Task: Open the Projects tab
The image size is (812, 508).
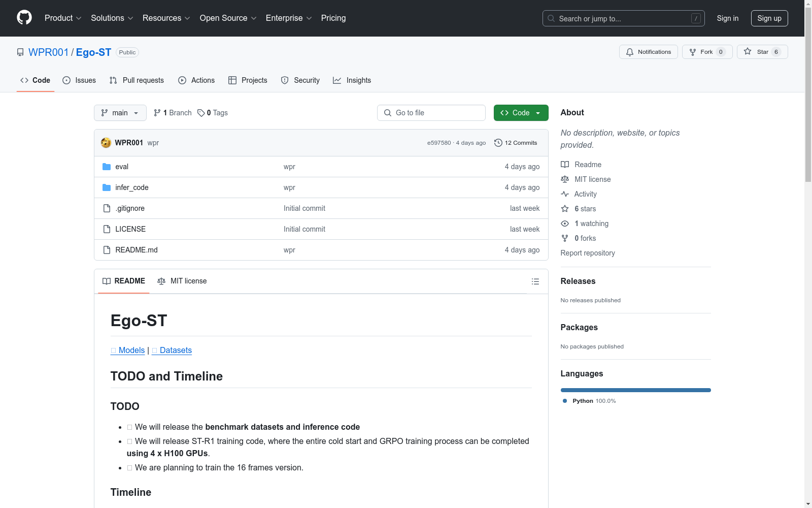Action: [248, 80]
